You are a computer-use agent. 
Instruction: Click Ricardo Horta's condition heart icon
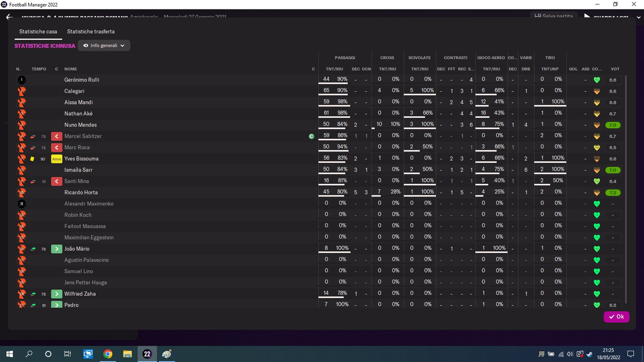597,193
